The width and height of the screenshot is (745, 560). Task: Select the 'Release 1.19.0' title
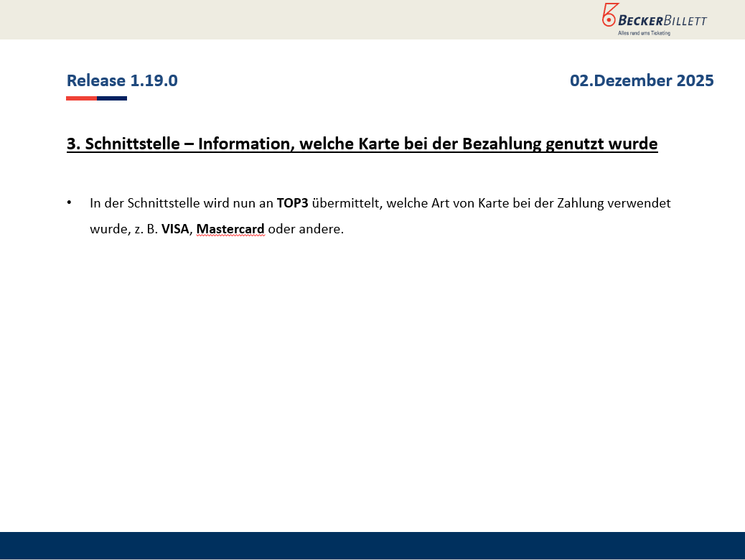point(122,80)
